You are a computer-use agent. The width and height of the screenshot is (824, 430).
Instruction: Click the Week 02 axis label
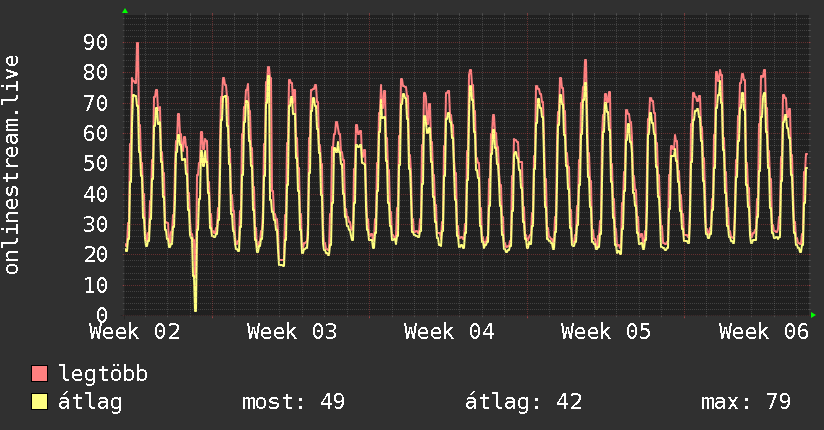click(135, 332)
